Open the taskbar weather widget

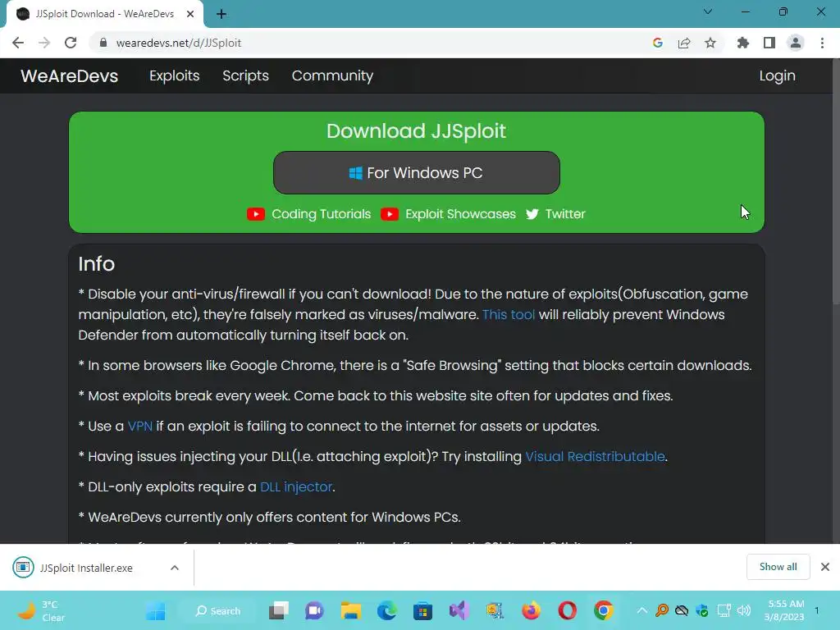coord(41,610)
